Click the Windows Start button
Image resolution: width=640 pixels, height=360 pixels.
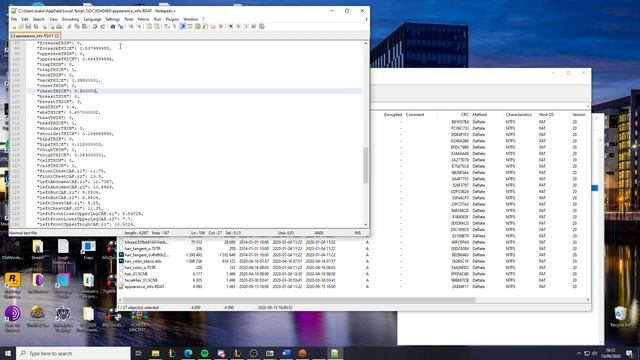pyautogui.click(x=7, y=353)
